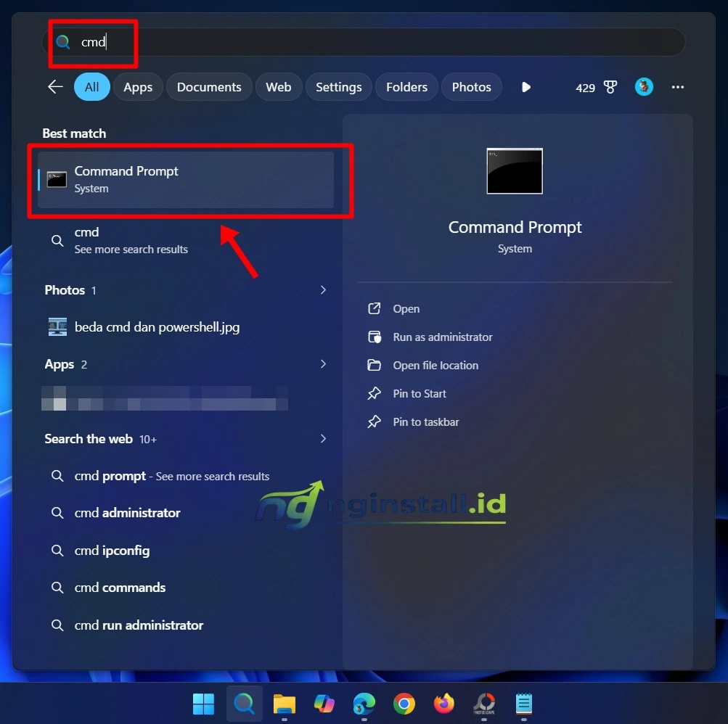Click inside the search box containing cmd
Viewport: 728px width, 724px height.
pos(364,42)
